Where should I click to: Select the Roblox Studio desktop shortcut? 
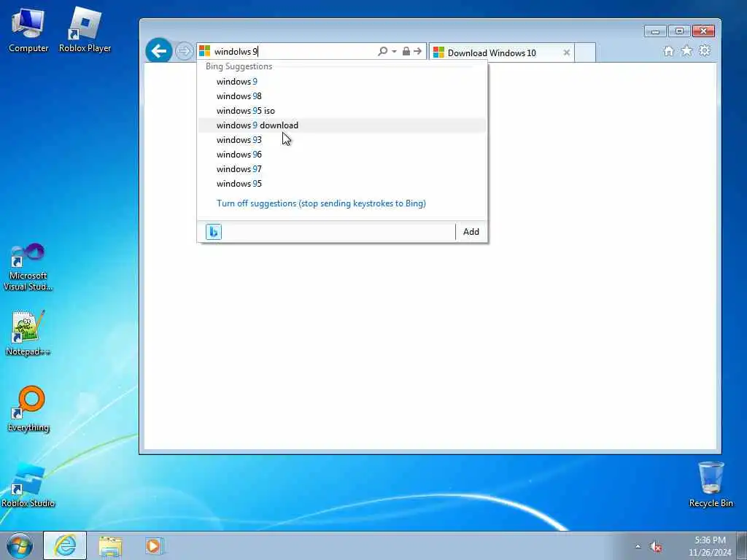pyautogui.click(x=28, y=485)
